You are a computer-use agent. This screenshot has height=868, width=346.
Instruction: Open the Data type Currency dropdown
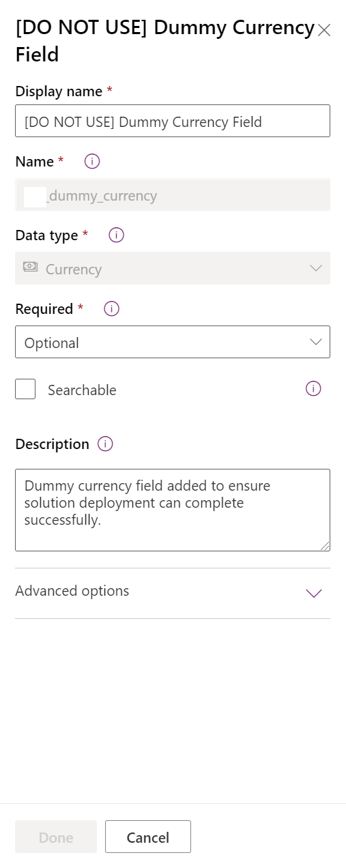tap(173, 268)
